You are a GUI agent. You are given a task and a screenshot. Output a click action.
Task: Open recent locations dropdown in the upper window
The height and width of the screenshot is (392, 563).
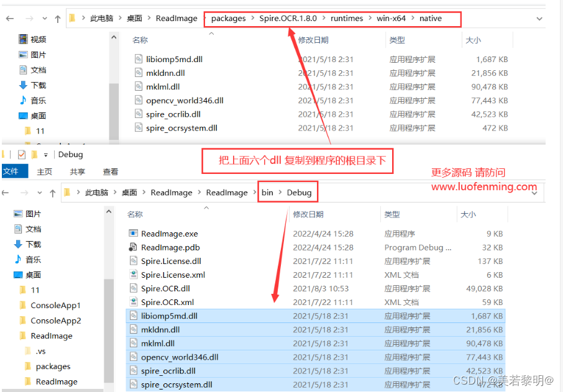click(45, 18)
